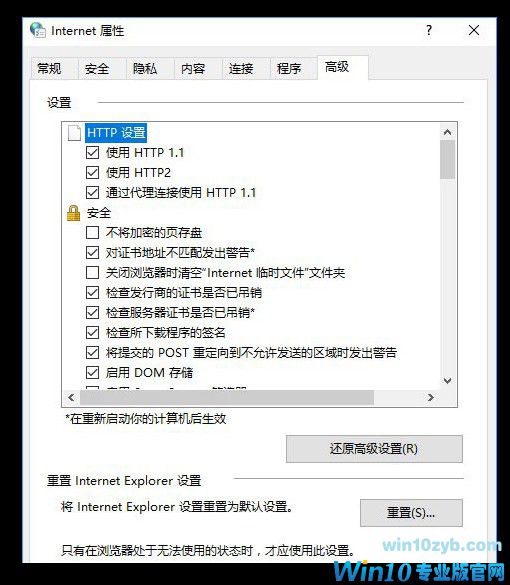Switch to the 常规 tab
This screenshot has height=585, width=510.
coord(49,69)
